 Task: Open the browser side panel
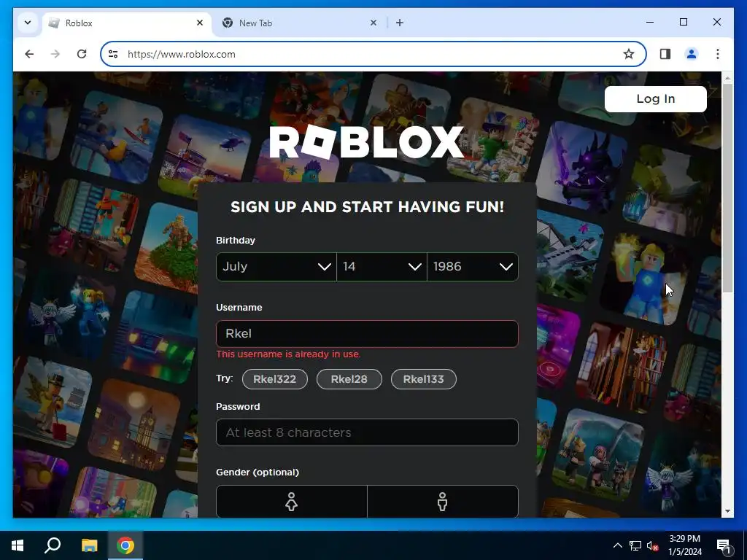tap(665, 54)
